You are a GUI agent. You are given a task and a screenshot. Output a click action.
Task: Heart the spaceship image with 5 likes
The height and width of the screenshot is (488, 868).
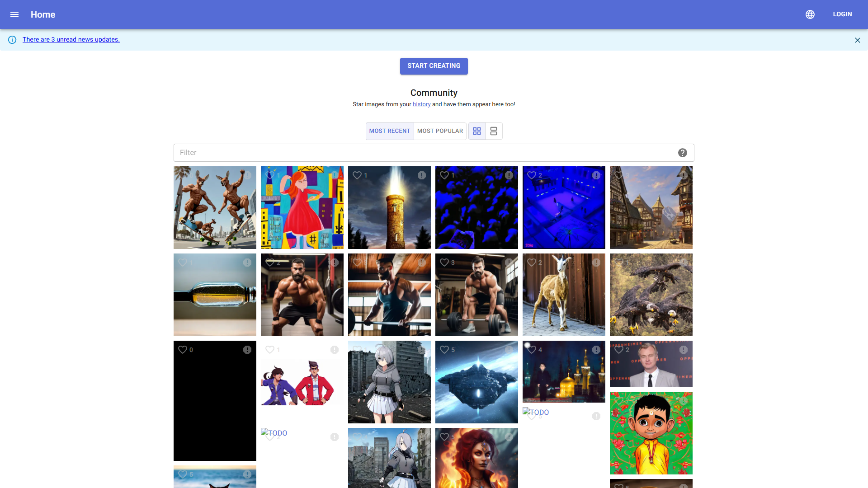click(x=444, y=350)
